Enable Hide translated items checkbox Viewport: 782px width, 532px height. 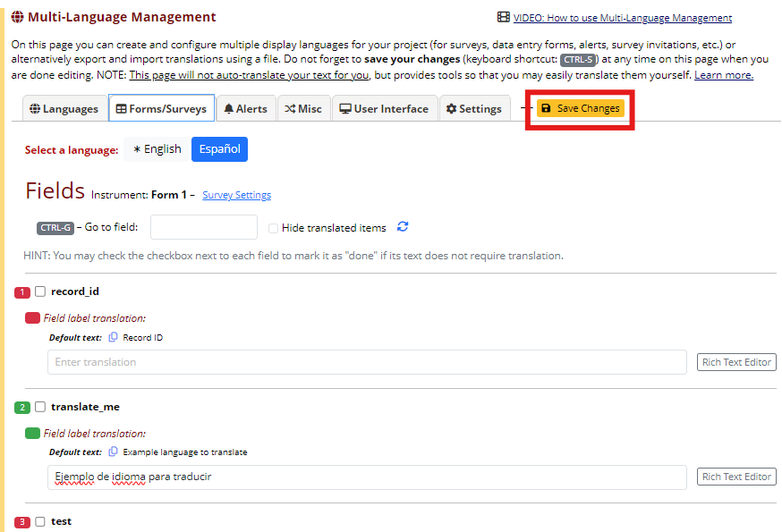point(273,228)
